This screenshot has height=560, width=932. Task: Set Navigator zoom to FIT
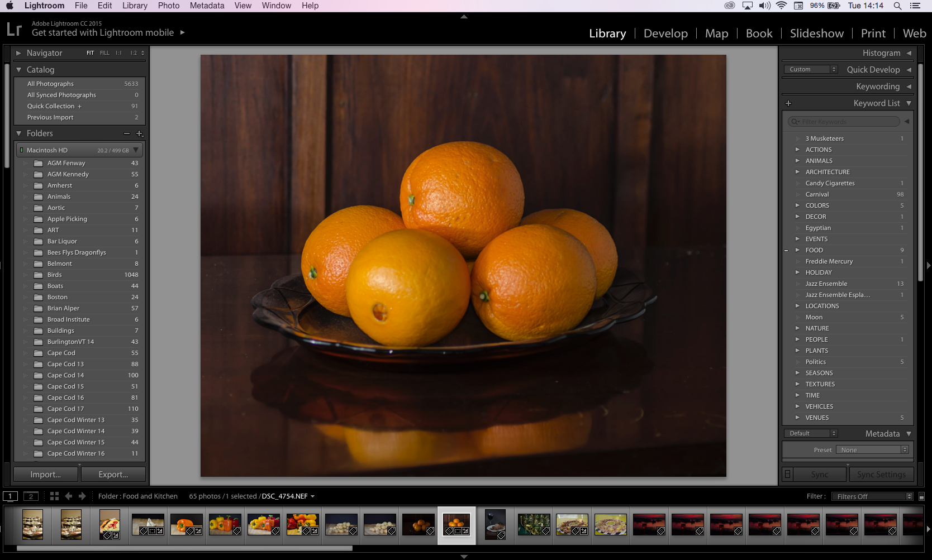tap(90, 53)
